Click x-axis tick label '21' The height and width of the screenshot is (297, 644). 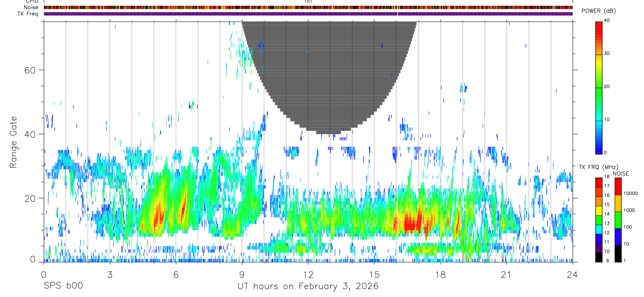point(506,276)
